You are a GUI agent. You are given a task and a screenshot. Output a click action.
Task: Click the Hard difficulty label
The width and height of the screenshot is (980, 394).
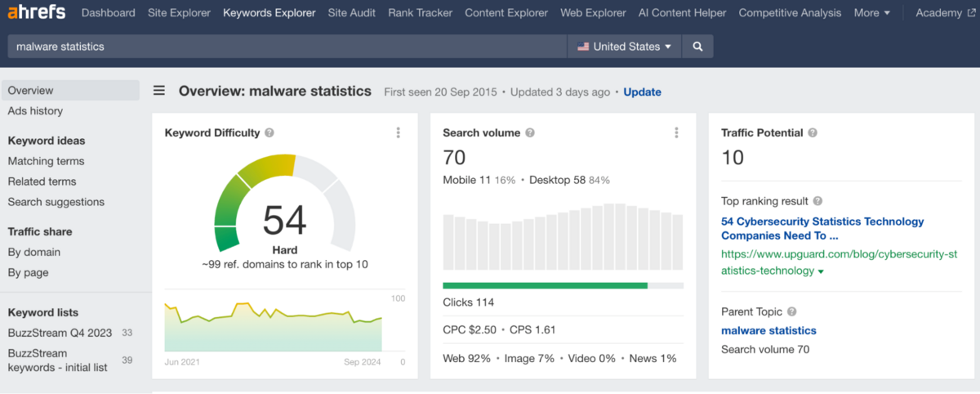pyautogui.click(x=285, y=250)
